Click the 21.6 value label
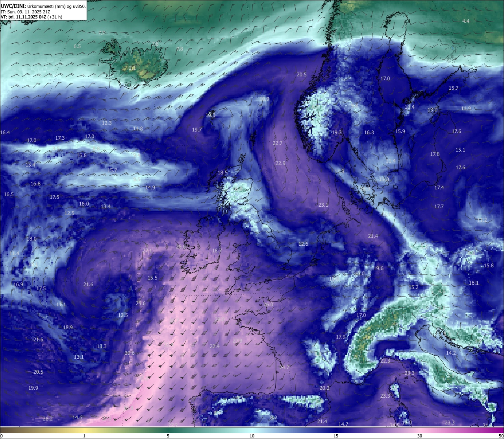 click(88, 285)
